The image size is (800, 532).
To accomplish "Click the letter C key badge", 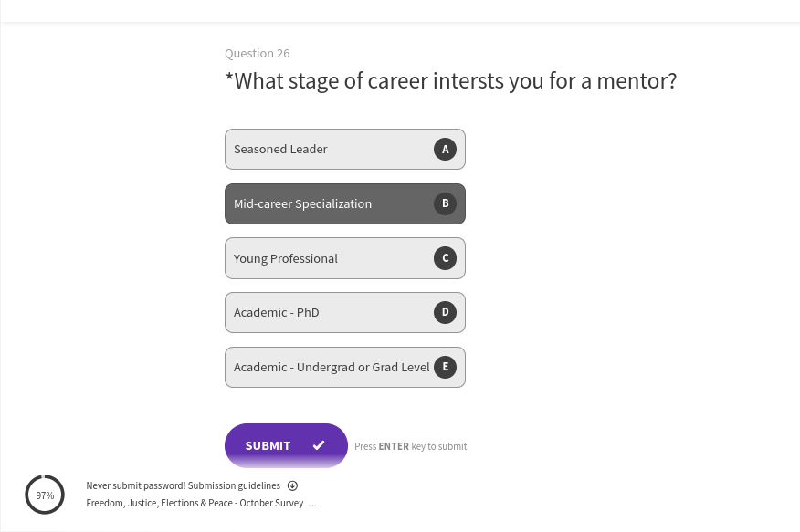I will coord(445,258).
